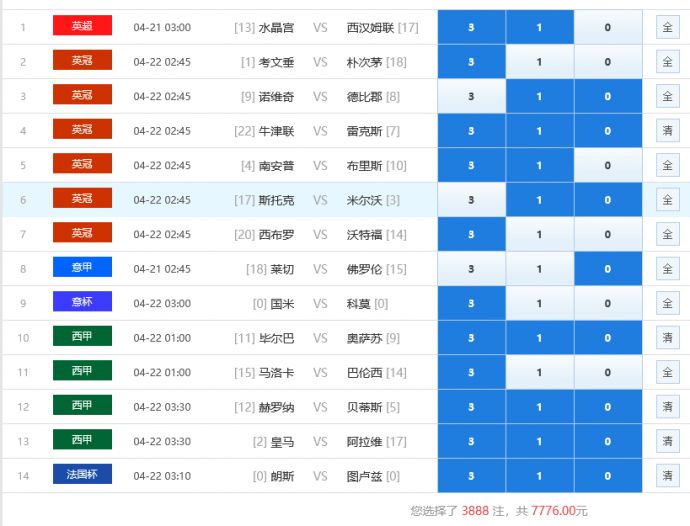690x526 pixels.
Task: Deselect the 0 option for 朗斯 vs 图卢兹
Action: [x=607, y=476]
